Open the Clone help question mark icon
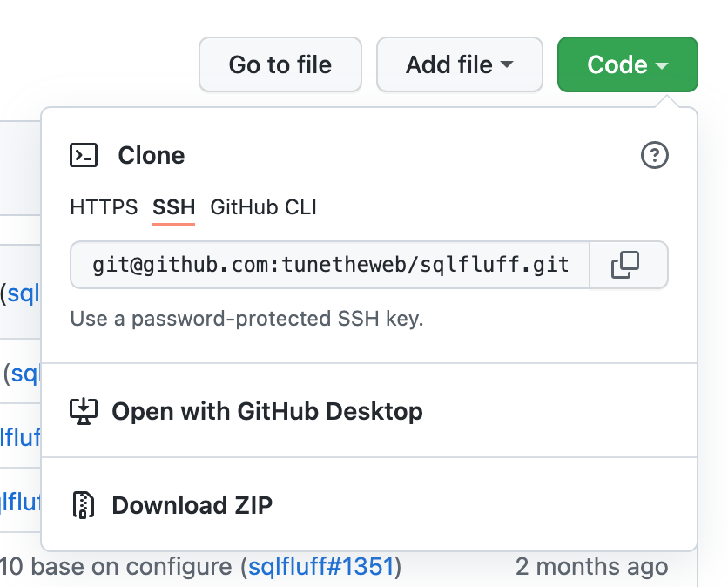The height and width of the screenshot is (587, 728). point(654,155)
